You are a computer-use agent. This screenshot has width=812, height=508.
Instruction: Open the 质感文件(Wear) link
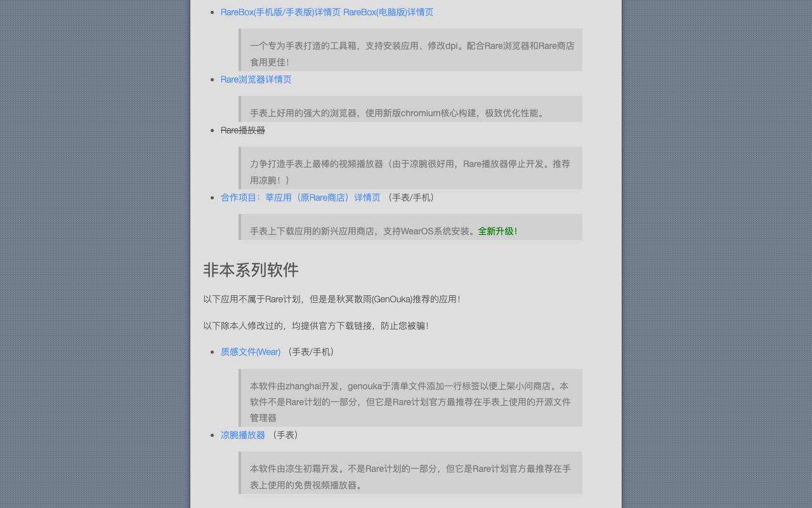pyautogui.click(x=251, y=352)
